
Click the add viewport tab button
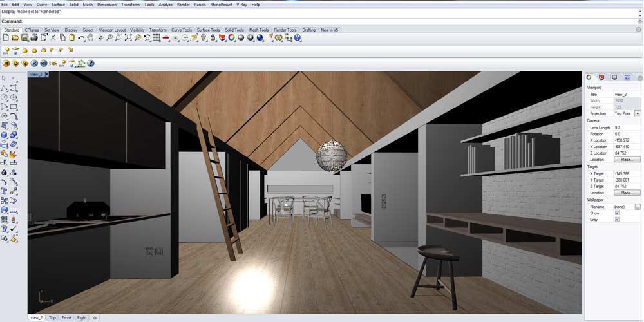point(95,318)
